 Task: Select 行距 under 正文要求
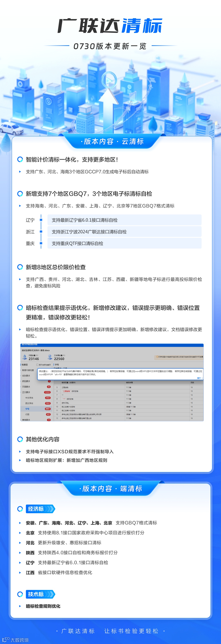pyautogui.click(x=27, y=414)
